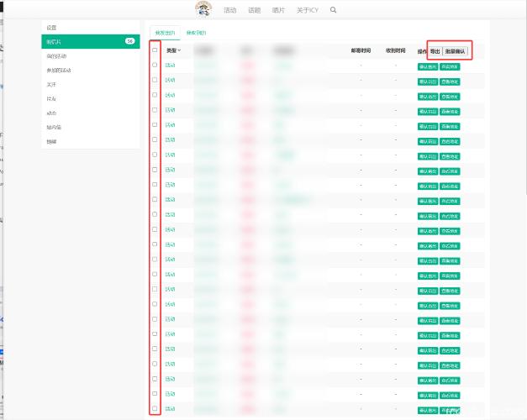Check the first row's checkbox
Image resolution: width=527 pixels, height=420 pixels.
tap(155, 65)
